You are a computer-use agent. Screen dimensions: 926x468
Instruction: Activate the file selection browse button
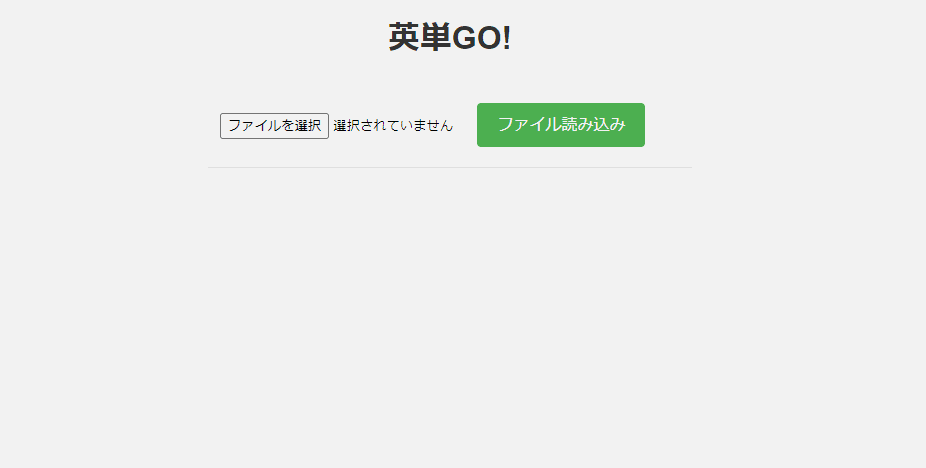tap(274, 126)
